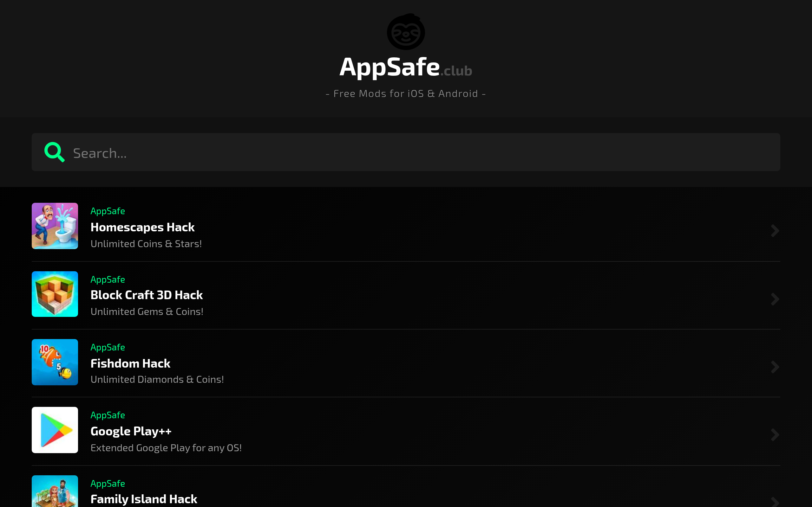Screen dimensions: 812x507
Task: Open the Homescapes Hack page
Action: (x=142, y=227)
